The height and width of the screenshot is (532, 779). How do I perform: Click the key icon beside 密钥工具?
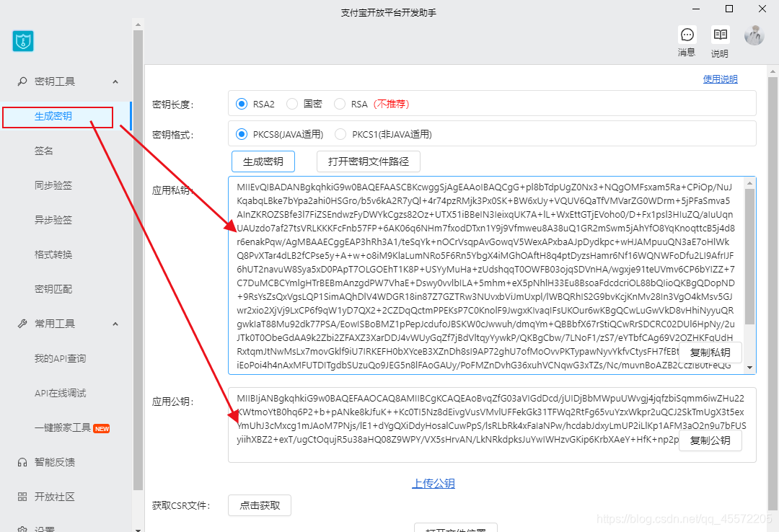click(22, 81)
